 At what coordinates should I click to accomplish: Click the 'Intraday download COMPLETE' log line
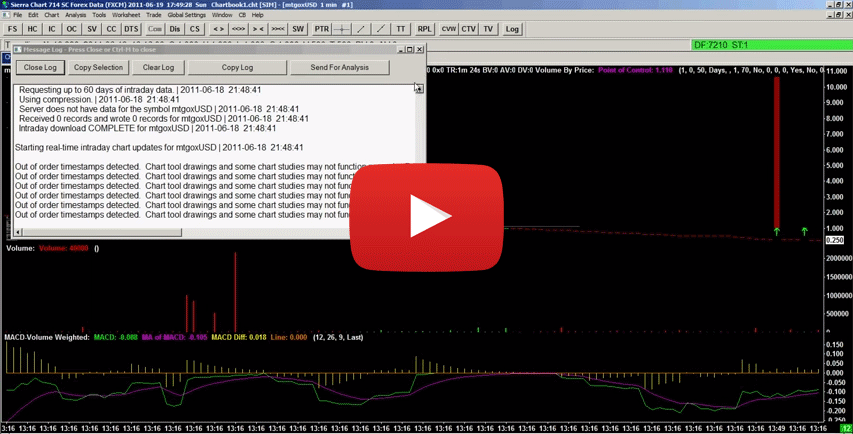pos(147,129)
